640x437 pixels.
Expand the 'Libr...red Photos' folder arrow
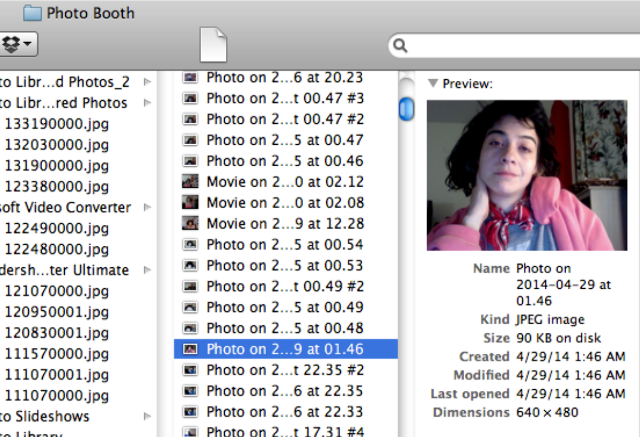148,103
